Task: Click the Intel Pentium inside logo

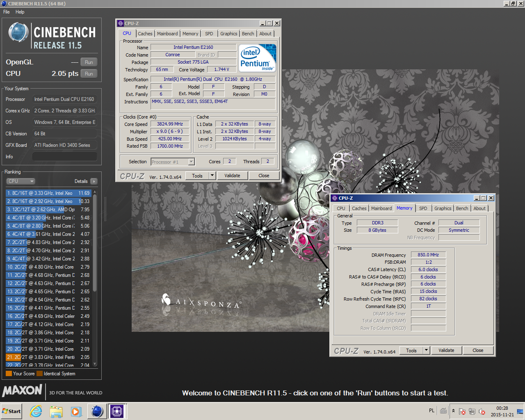Action: [258, 58]
